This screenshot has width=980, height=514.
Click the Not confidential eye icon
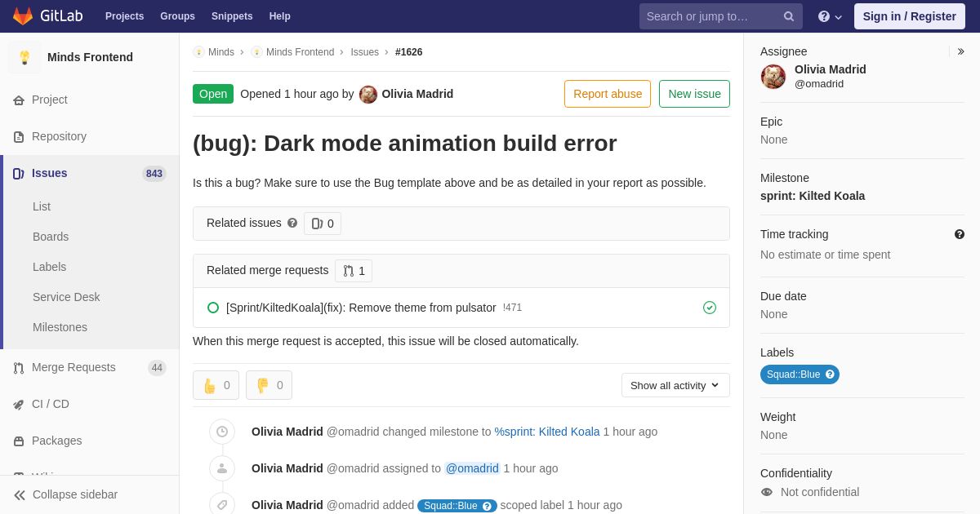click(767, 492)
